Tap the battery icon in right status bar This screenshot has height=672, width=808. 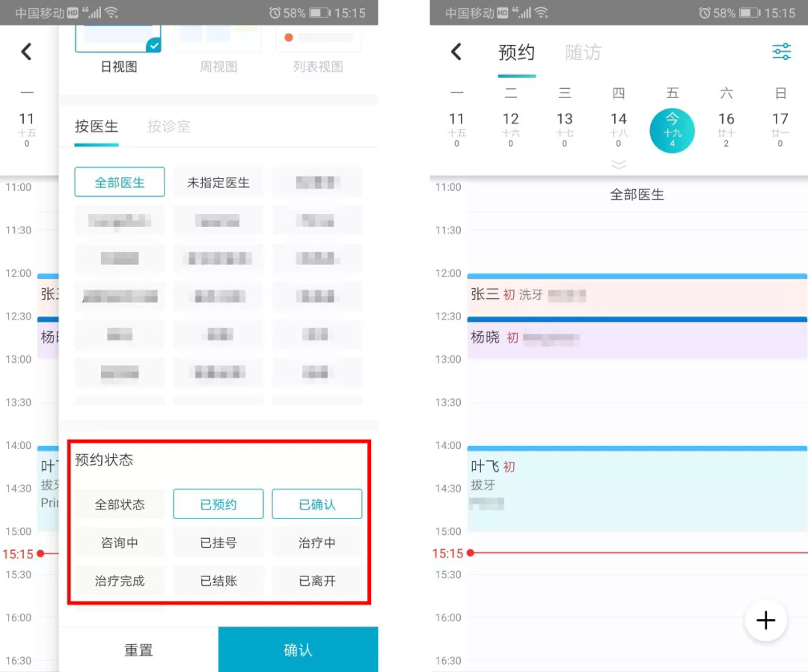tap(750, 13)
